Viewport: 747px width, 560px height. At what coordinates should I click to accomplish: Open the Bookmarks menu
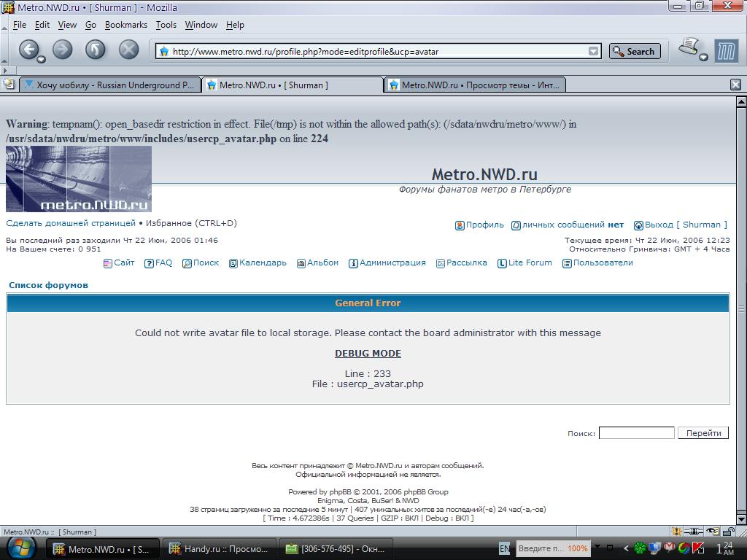(x=125, y=25)
